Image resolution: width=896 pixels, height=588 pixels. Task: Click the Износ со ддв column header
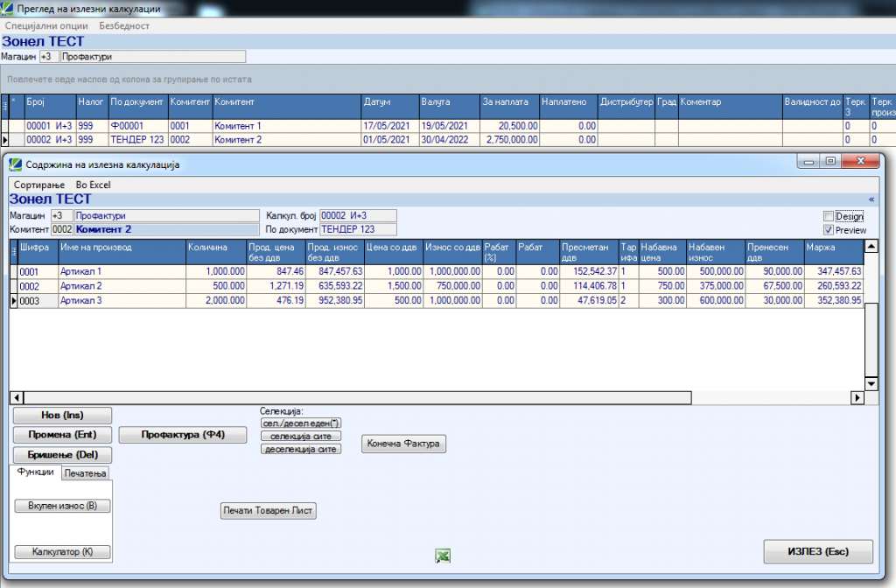(x=452, y=252)
